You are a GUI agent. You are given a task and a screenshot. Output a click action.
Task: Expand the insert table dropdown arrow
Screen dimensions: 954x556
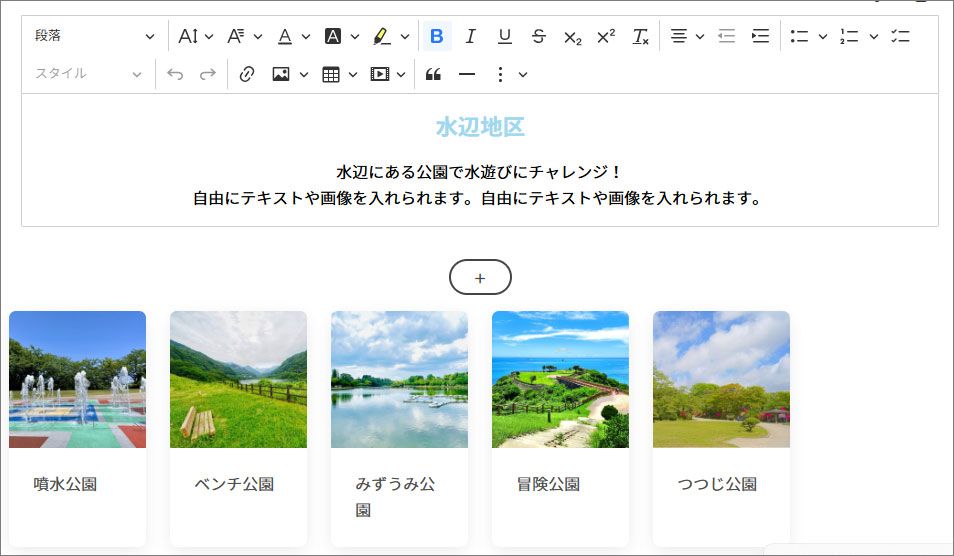(x=353, y=75)
